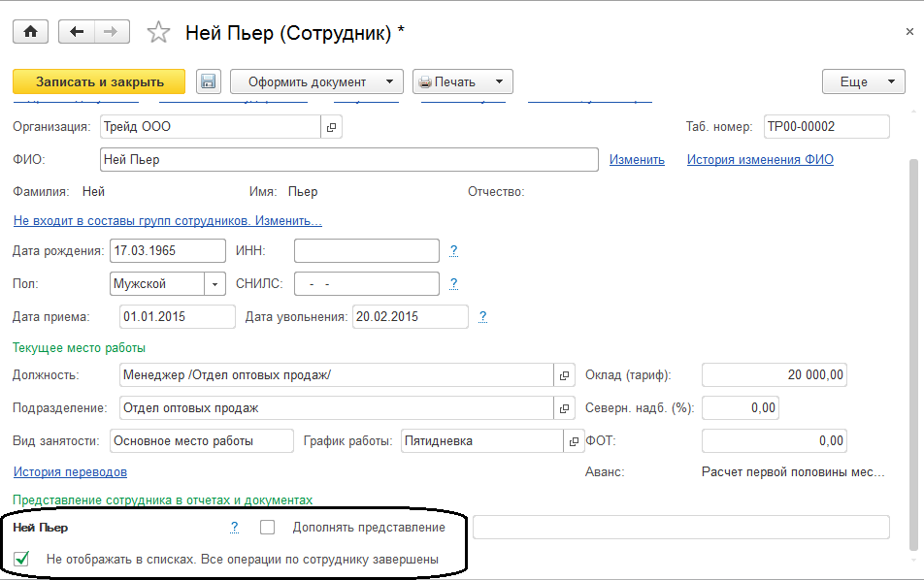Expand the Печать dropdown menu

pos(462,82)
